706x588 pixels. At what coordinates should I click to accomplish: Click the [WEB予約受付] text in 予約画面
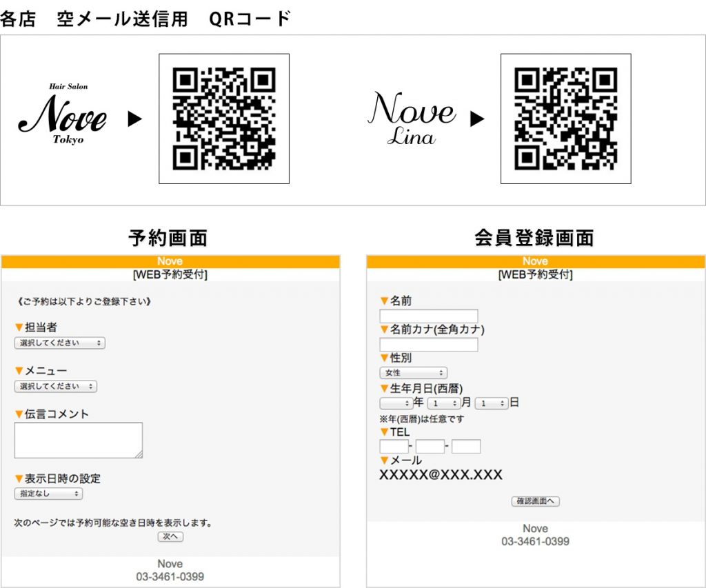[x=170, y=274]
